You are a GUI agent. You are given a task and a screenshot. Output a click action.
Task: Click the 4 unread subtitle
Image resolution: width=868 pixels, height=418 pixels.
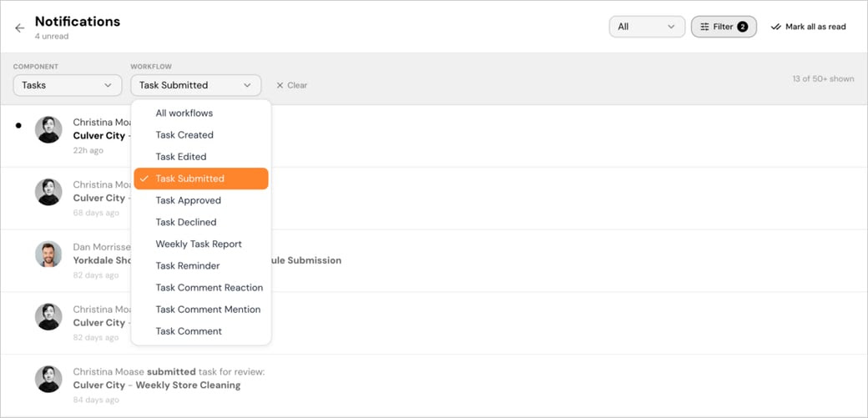coord(52,37)
